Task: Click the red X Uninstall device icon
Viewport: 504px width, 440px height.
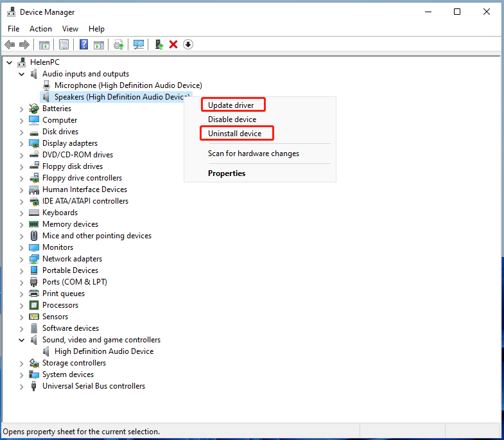Action: (x=173, y=44)
